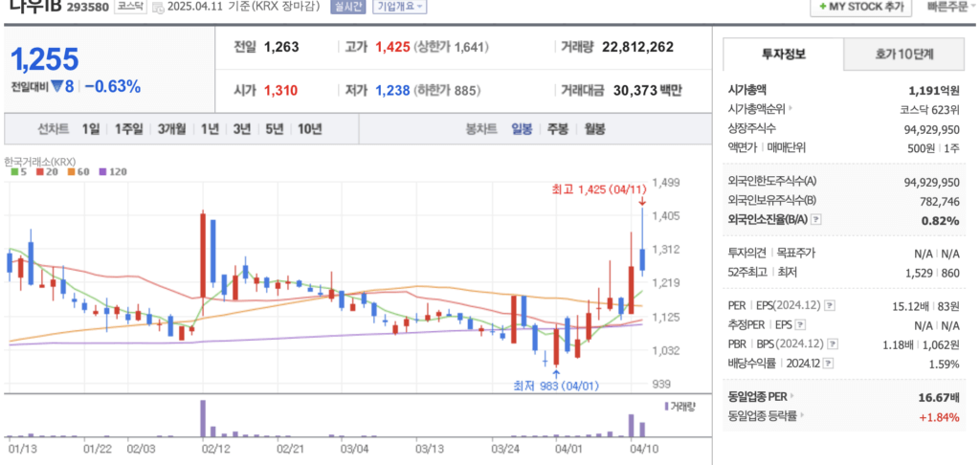The width and height of the screenshot is (980, 465).
Task: Switch to the 투자정보 tab
Action: (783, 55)
